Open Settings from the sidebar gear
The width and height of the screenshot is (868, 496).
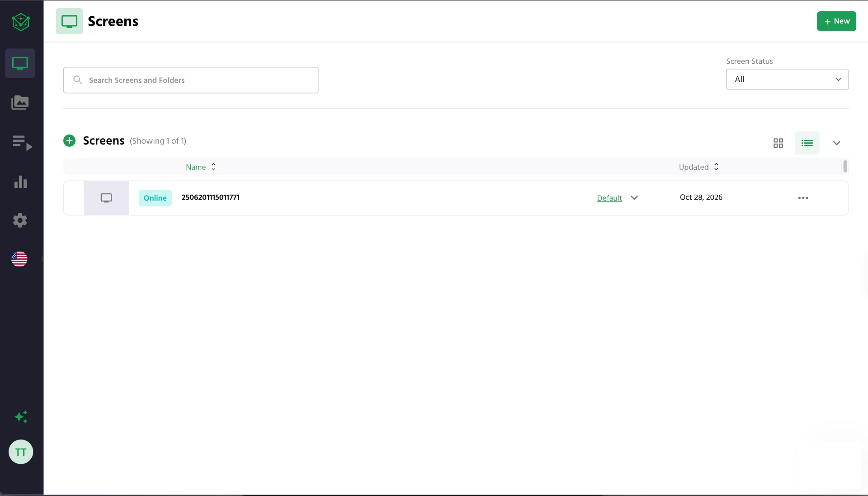20,220
